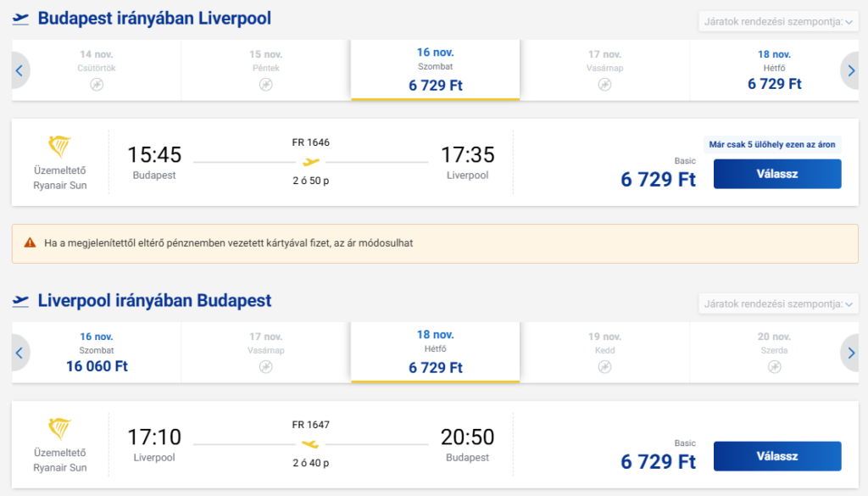Click the plane icon beside Liverpool irányában Budapest
The width and height of the screenshot is (868, 496).
click(20, 301)
